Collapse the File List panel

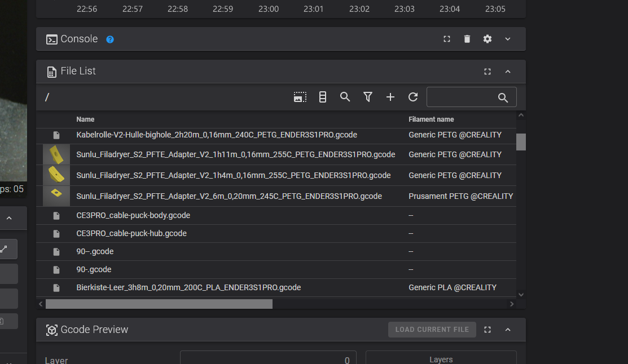pyautogui.click(x=507, y=72)
